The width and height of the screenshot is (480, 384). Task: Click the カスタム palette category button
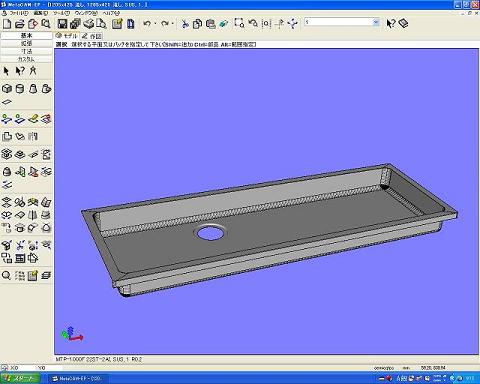coord(27,59)
